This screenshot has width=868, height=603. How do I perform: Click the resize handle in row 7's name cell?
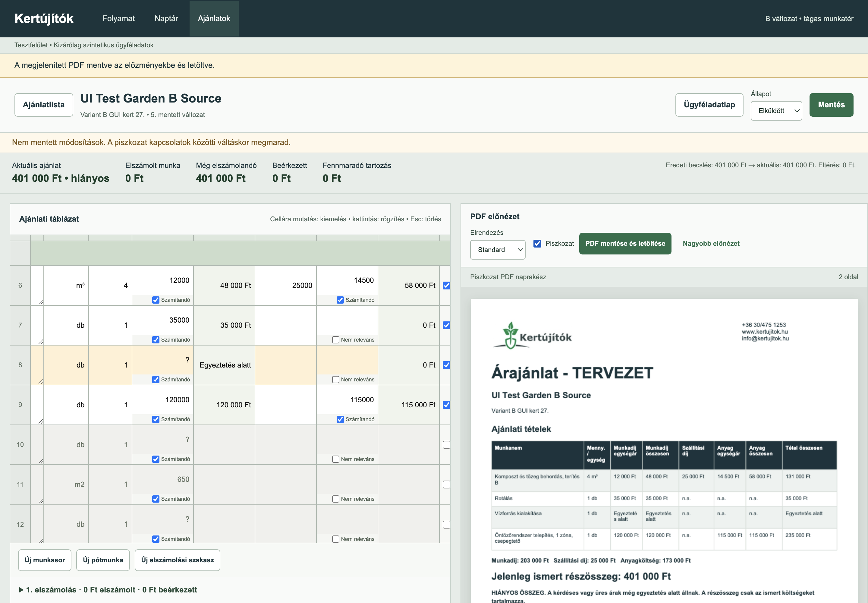point(40,342)
